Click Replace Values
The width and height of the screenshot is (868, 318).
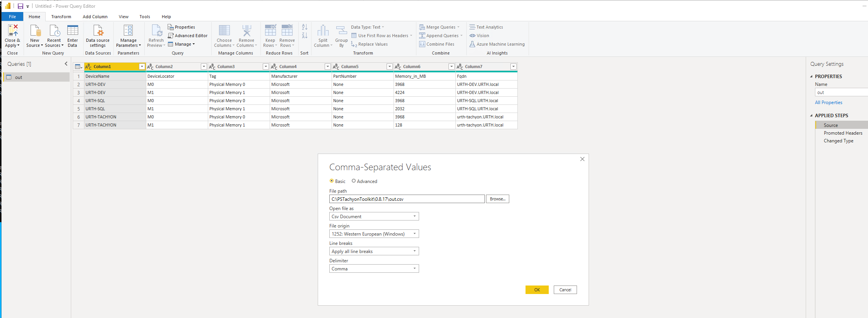coord(369,44)
